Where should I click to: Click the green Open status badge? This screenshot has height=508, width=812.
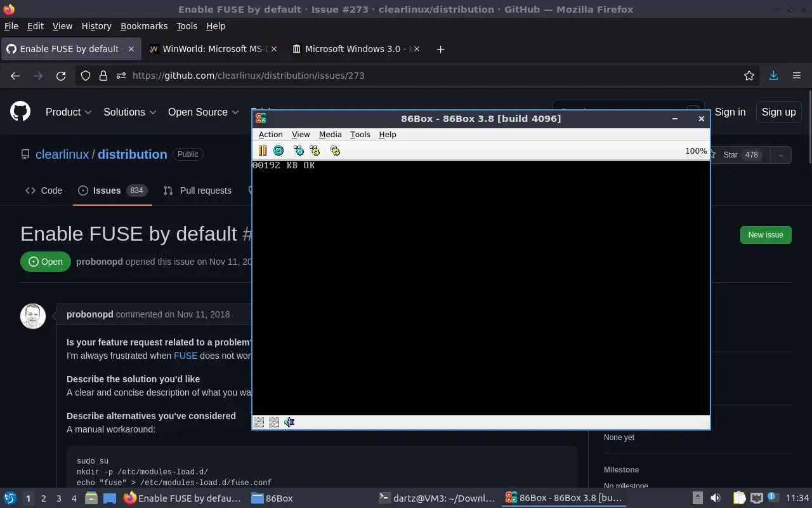46,262
